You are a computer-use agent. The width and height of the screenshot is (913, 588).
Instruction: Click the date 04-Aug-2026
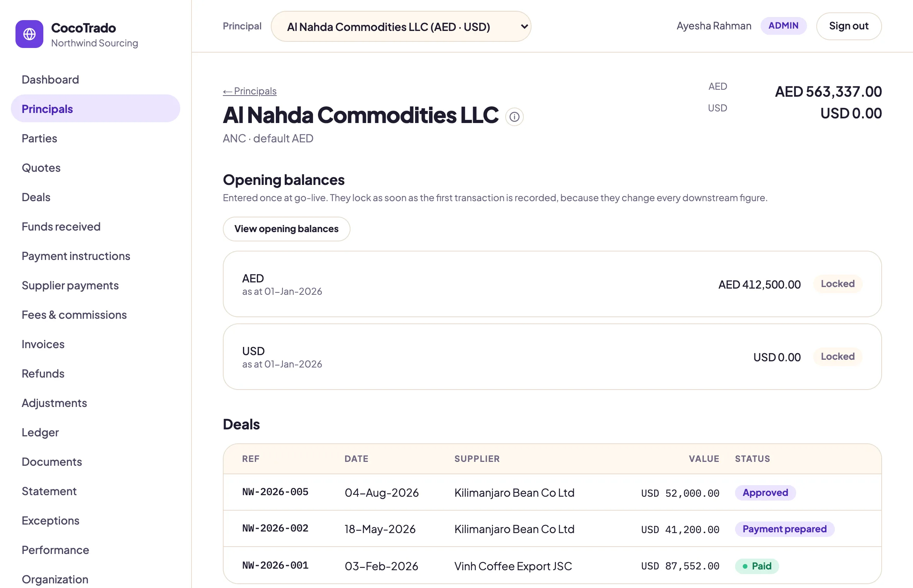coord(381,492)
